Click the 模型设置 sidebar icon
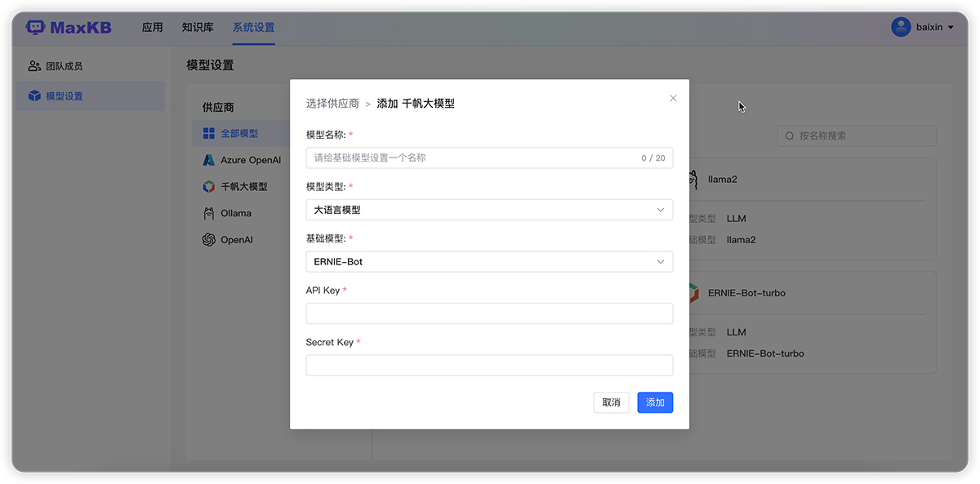 click(x=33, y=95)
